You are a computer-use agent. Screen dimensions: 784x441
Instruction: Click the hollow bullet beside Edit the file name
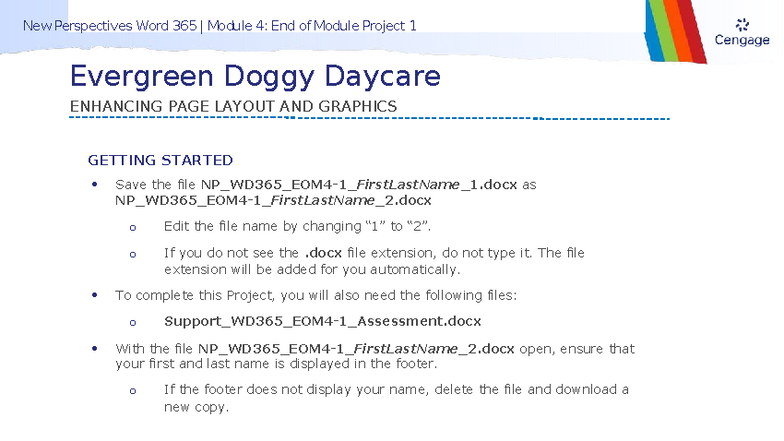coord(132,228)
